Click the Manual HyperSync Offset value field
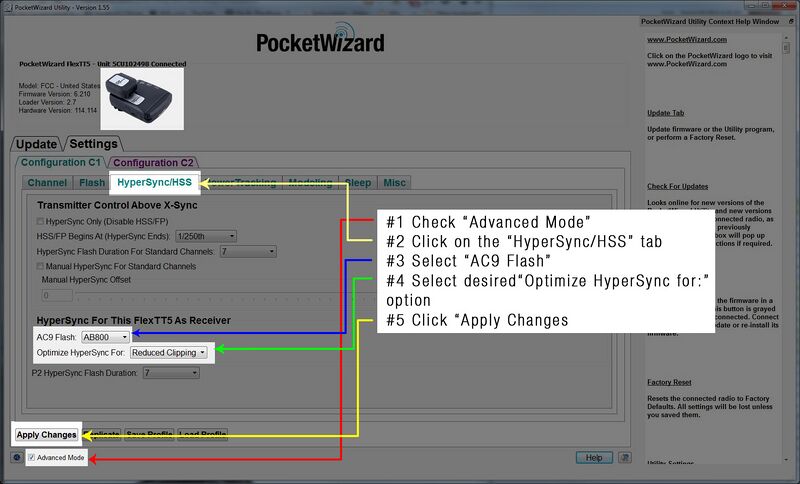Image resolution: width=800 pixels, height=484 pixels. point(57,295)
